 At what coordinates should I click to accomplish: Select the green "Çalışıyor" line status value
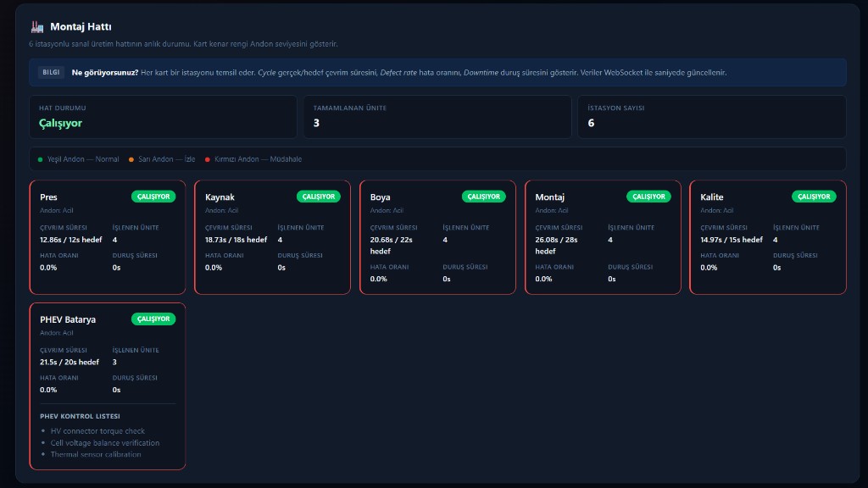(x=60, y=124)
